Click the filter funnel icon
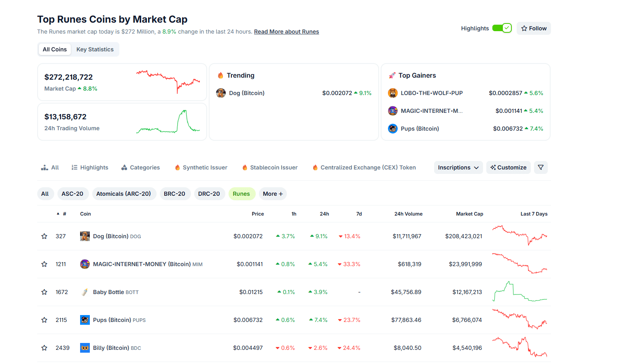The image size is (621, 364). (x=541, y=167)
